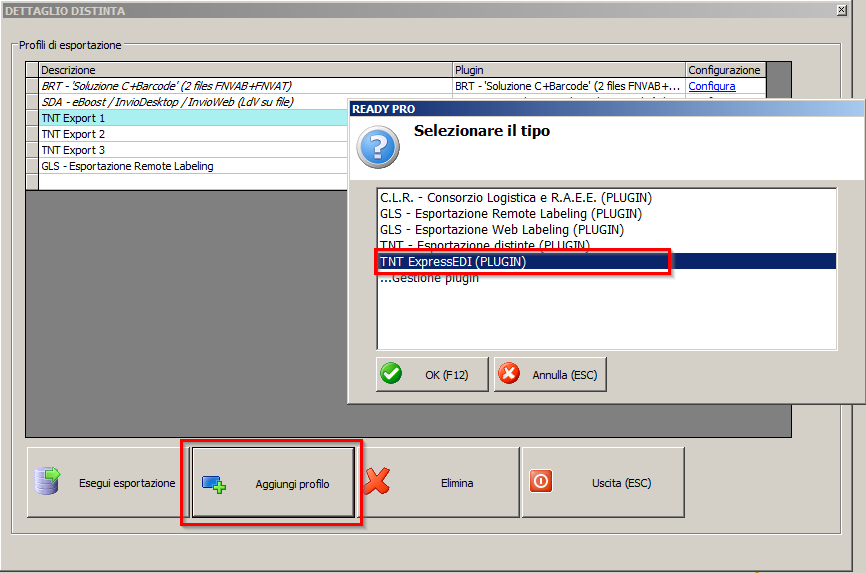
Task: Click the empty new row at grid bottom
Action: (x=193, y=182)
